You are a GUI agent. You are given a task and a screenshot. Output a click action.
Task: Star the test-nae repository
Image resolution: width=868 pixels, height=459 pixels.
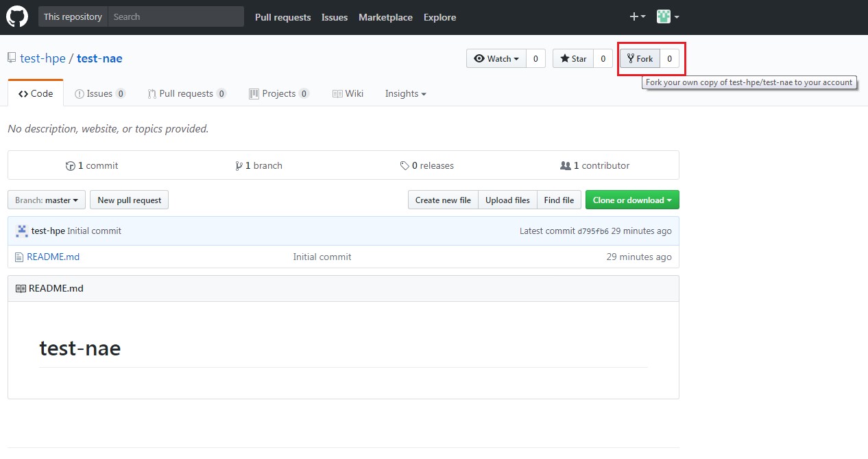572,58
